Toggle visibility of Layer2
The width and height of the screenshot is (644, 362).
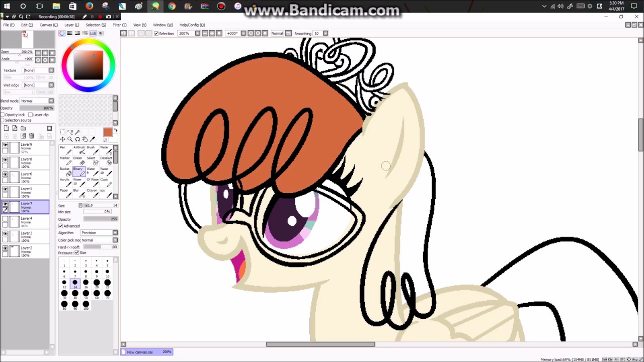(5, 248)
